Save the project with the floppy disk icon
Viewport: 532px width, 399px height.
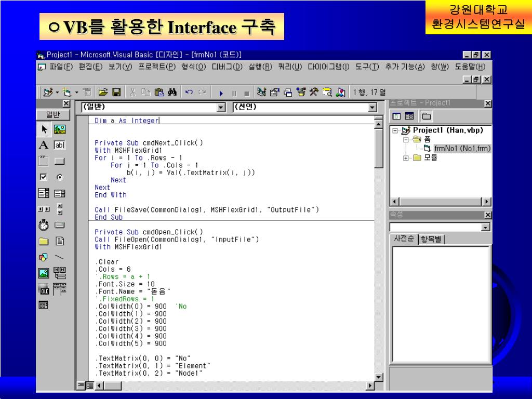click(116, 92)
